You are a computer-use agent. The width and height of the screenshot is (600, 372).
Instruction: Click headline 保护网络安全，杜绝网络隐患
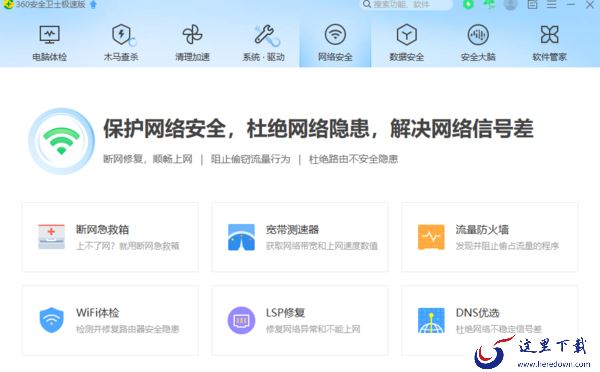tap(236, 129)
